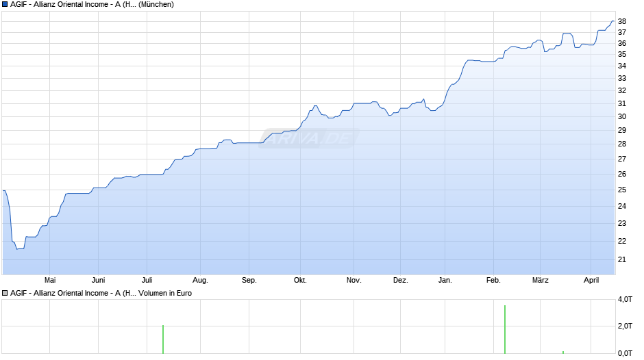Click the chart title 'AGIF - Allianz Oriental Income - A (H... (München)'

click(92, 5)
